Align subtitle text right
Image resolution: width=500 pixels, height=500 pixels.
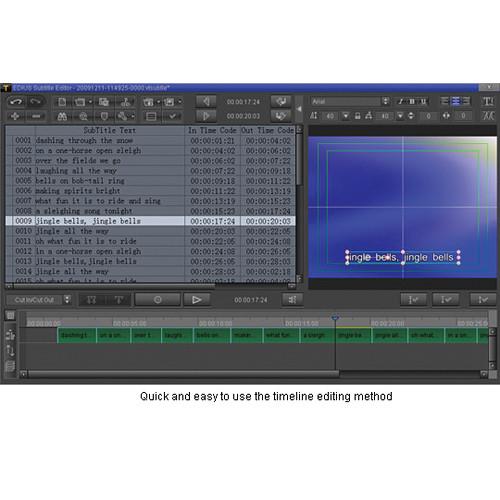(466, 101)
